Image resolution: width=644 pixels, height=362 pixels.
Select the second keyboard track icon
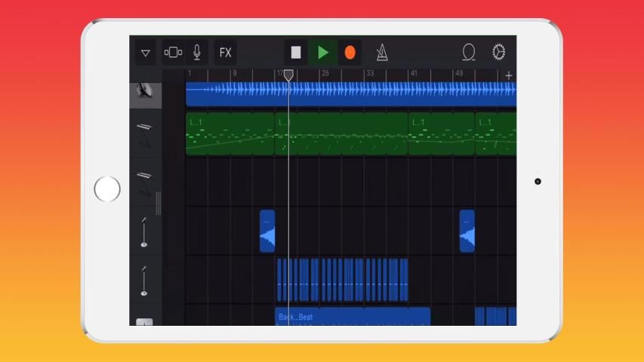(144, 183)
